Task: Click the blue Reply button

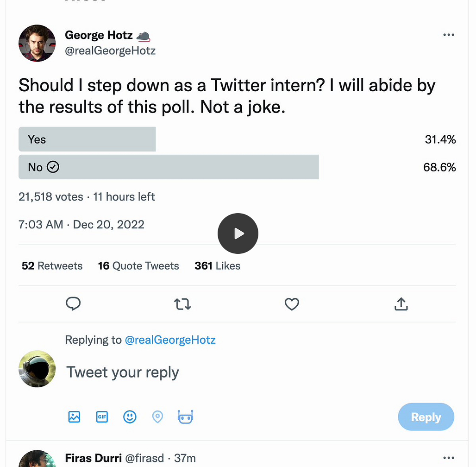Action: (x=426, y=417)
